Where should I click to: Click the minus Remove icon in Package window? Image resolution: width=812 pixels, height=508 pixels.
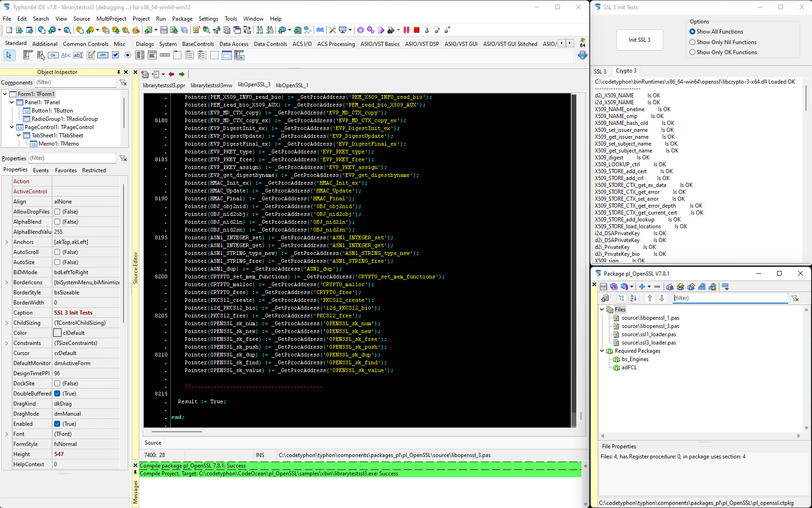point(657,287)
